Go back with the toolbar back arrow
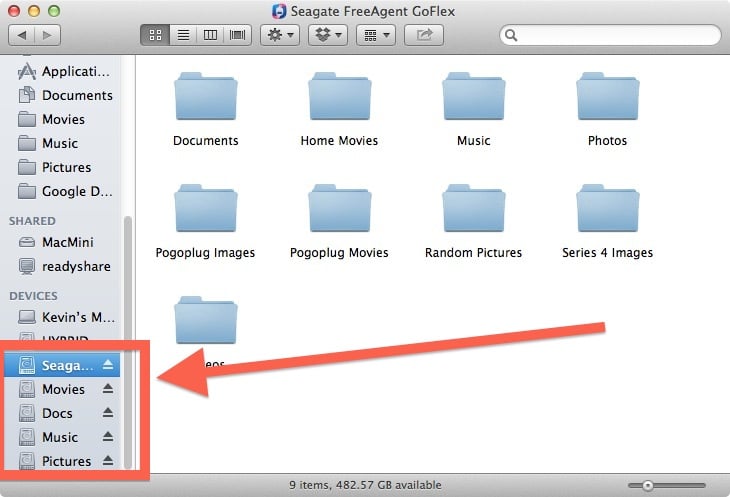Image resolution: width=730 pixels, height=497 pixels. point(21,35)
